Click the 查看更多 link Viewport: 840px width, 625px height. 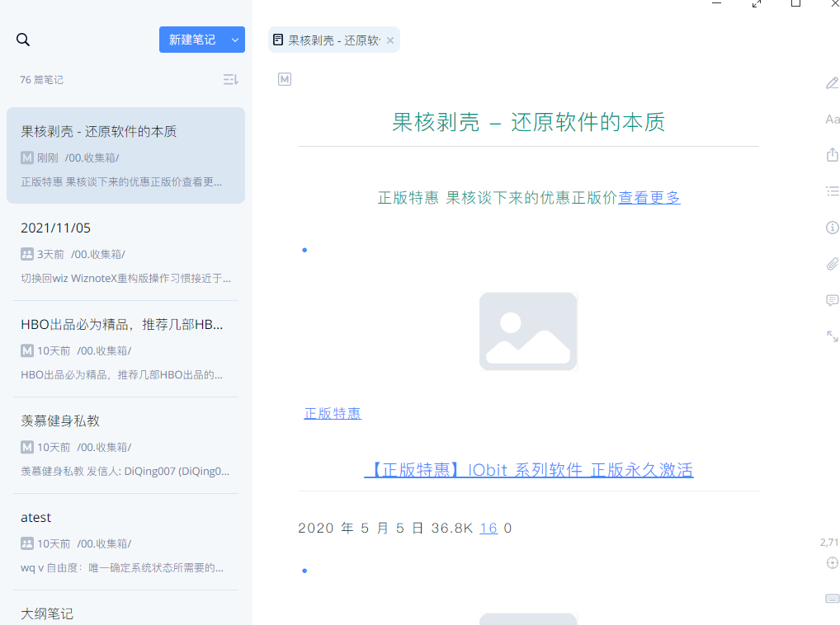tap(649, 197)
